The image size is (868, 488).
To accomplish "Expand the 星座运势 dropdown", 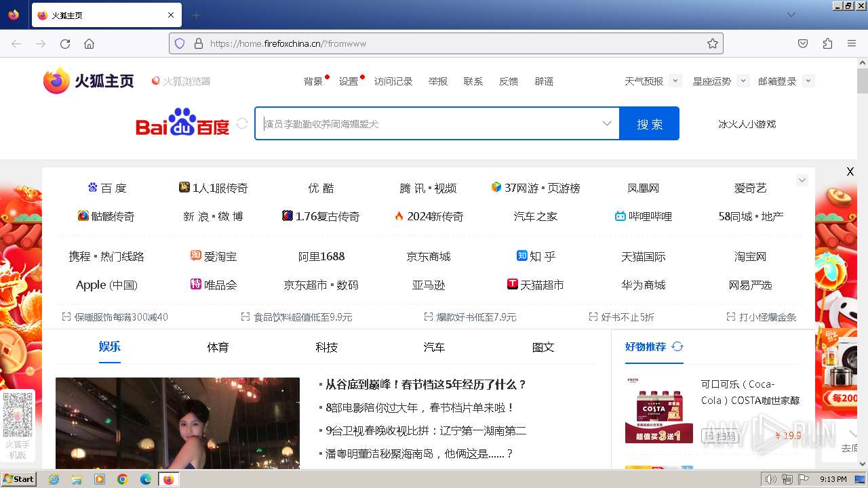I will (743, 81).
